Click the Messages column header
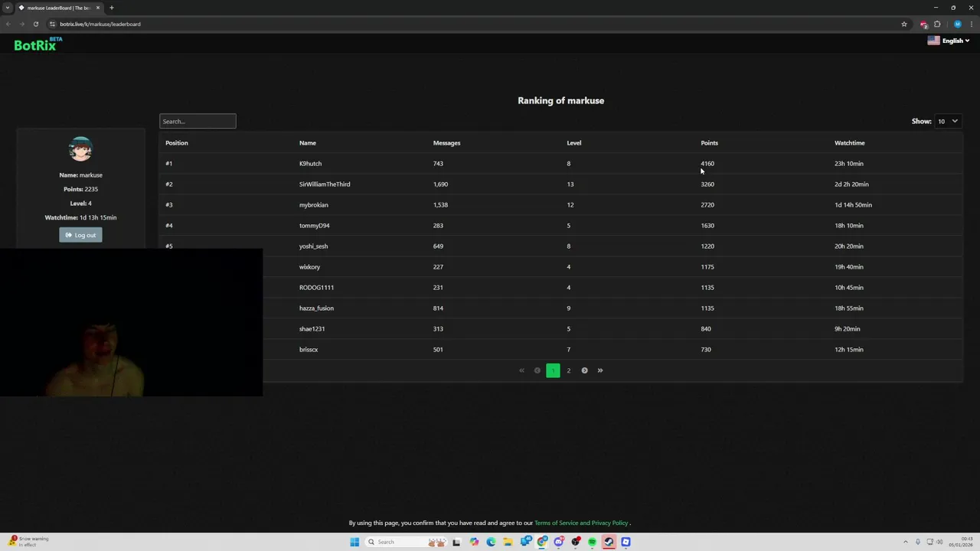The height and width of the screenshot is (551, 980). coord(446,142)
